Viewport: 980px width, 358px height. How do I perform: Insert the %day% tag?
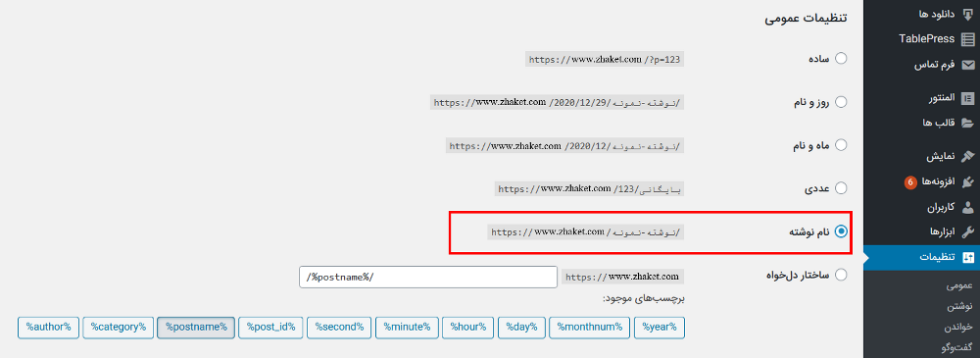coord(522,328)
